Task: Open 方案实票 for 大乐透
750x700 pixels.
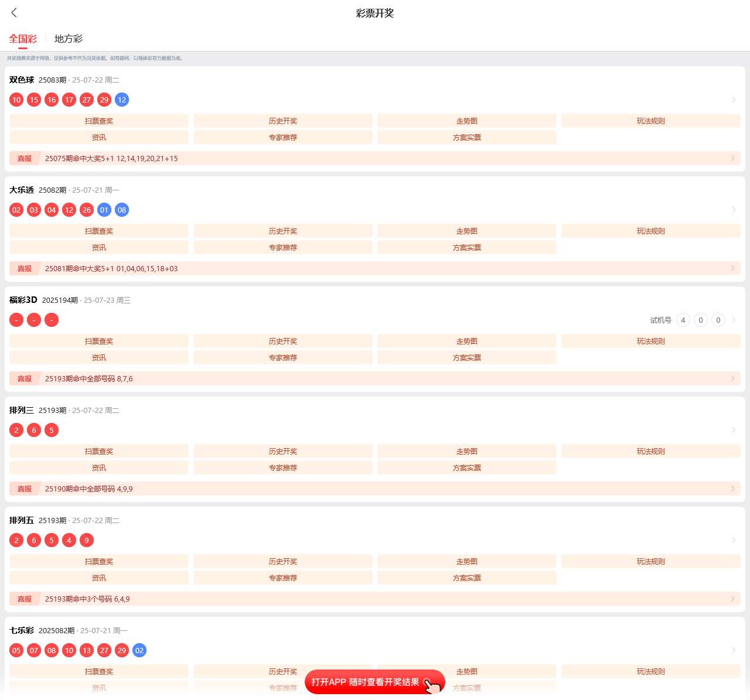Action: point(467,247)
